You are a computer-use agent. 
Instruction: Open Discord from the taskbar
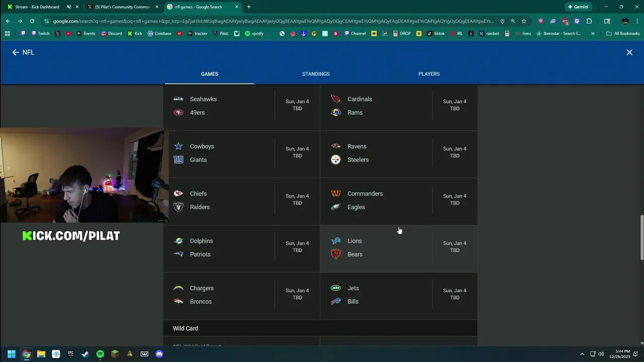(159, 354)
